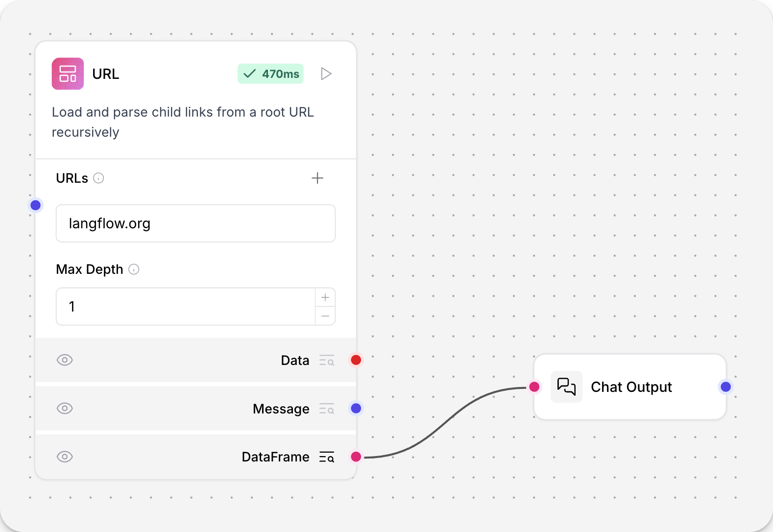This screenshot has width=773, height=532.
Task: Click the URLs info icon
Action: coord(98,178)
